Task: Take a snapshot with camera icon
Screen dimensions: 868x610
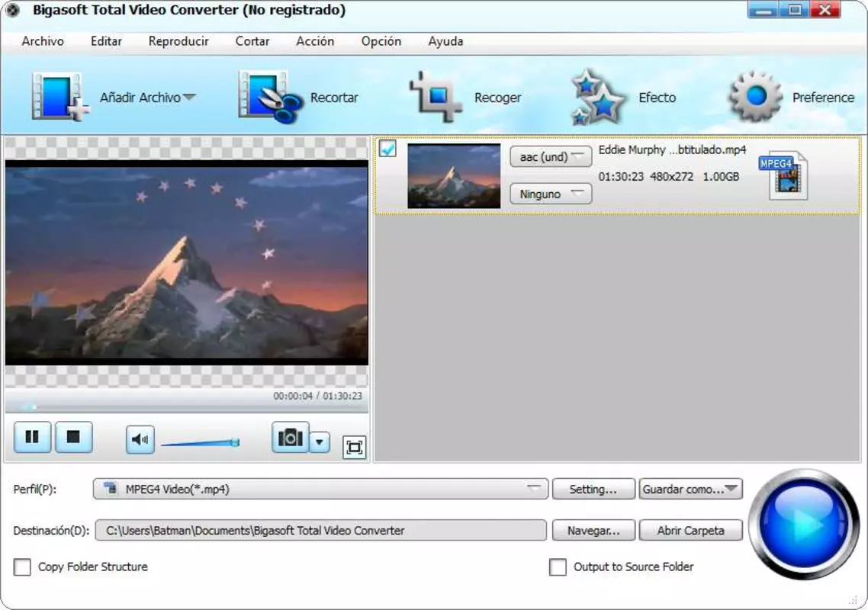Action: tap(290, 438)
